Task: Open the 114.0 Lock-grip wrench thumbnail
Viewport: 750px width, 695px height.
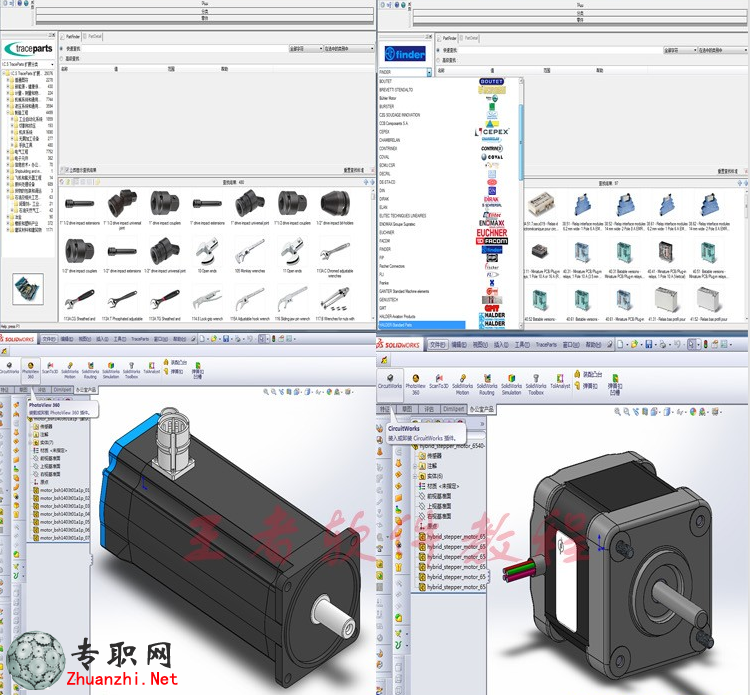Action: tap(207, 298)
